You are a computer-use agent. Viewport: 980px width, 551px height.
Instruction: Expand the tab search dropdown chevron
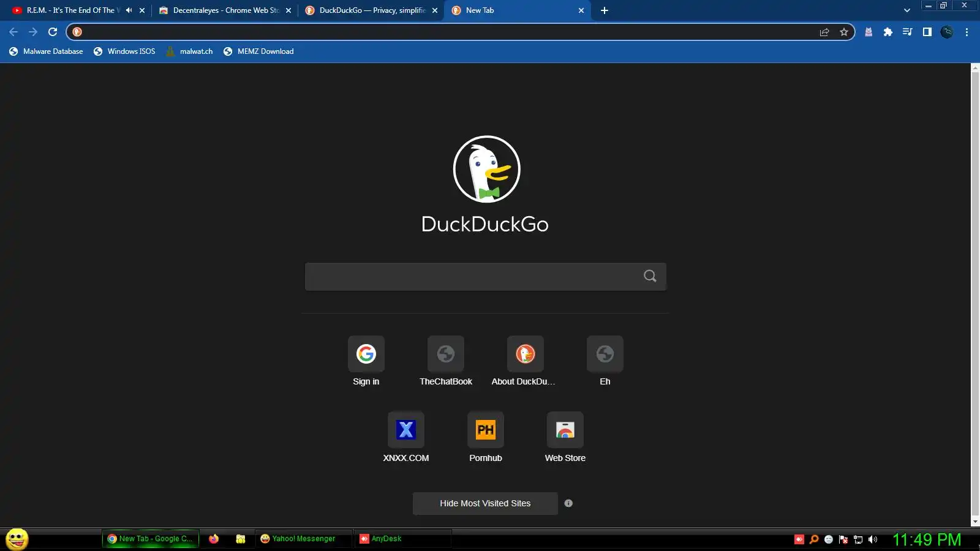907,10
